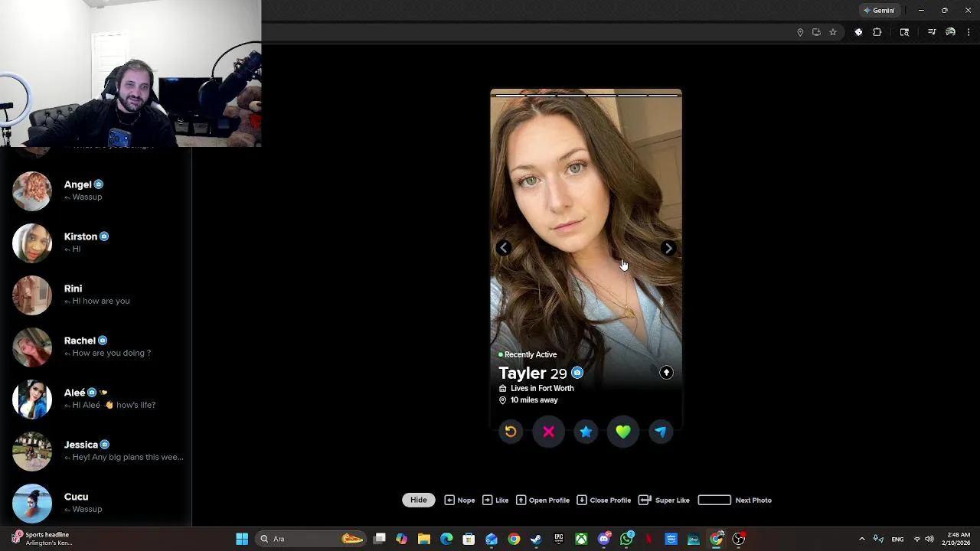Click the Super Like enter-key hint
The image size is (980, 551).
pos(664,500)
